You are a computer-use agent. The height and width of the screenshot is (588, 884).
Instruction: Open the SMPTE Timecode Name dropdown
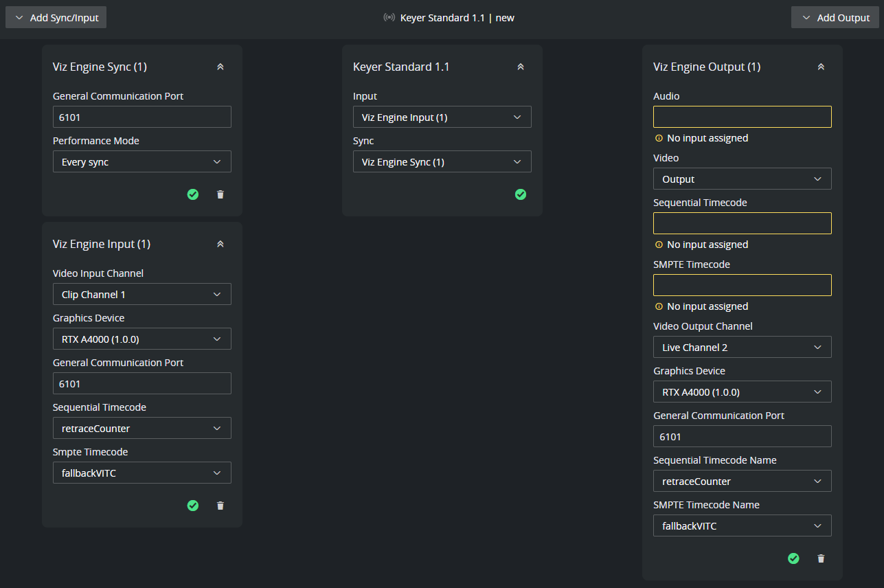pyautogui.click(x=743, y=526)
